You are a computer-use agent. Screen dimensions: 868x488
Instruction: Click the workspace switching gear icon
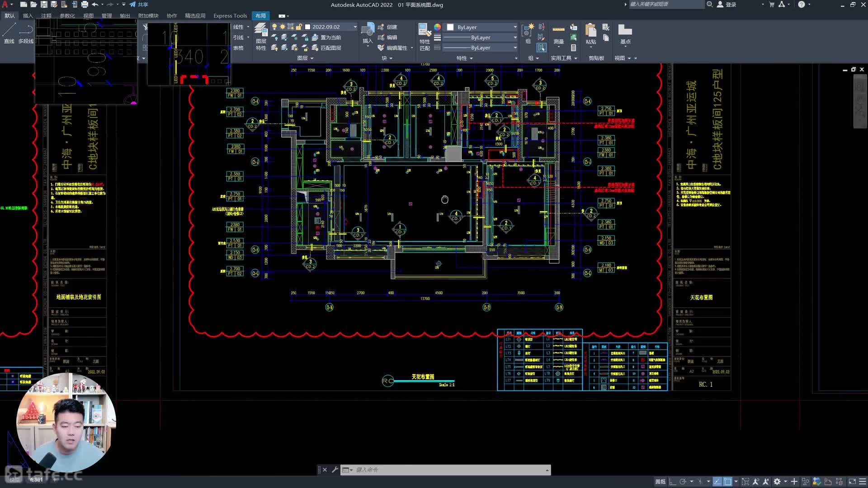pos(777,482)
